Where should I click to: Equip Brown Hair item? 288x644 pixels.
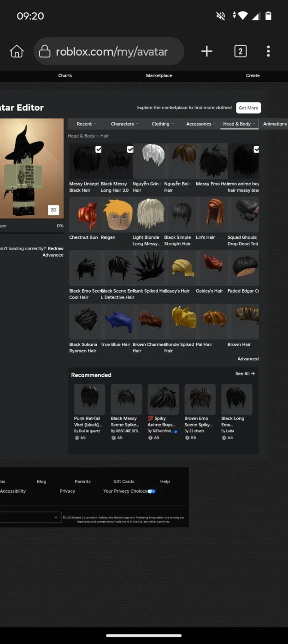(243, 321)
